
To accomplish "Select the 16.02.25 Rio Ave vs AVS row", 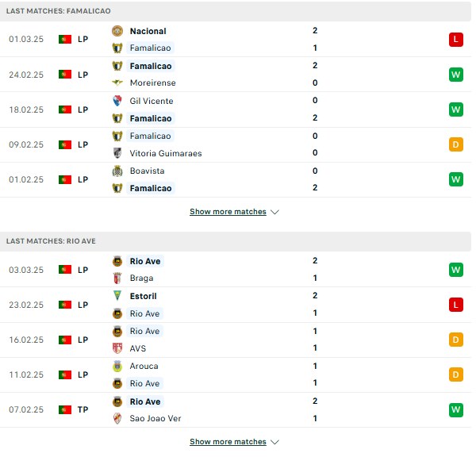I will [236, 340].
